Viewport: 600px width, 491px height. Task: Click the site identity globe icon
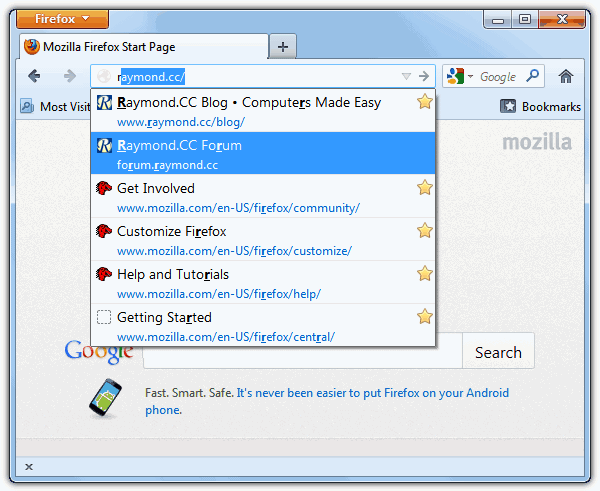(104, 77)
